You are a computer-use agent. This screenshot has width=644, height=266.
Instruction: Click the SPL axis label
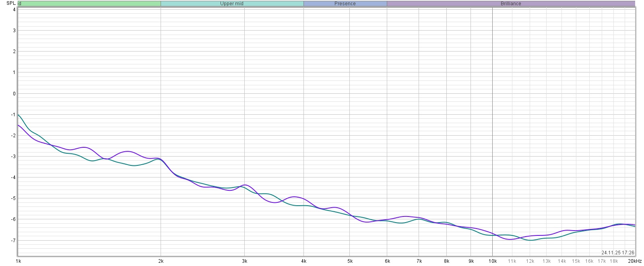(x=11, y=3)
